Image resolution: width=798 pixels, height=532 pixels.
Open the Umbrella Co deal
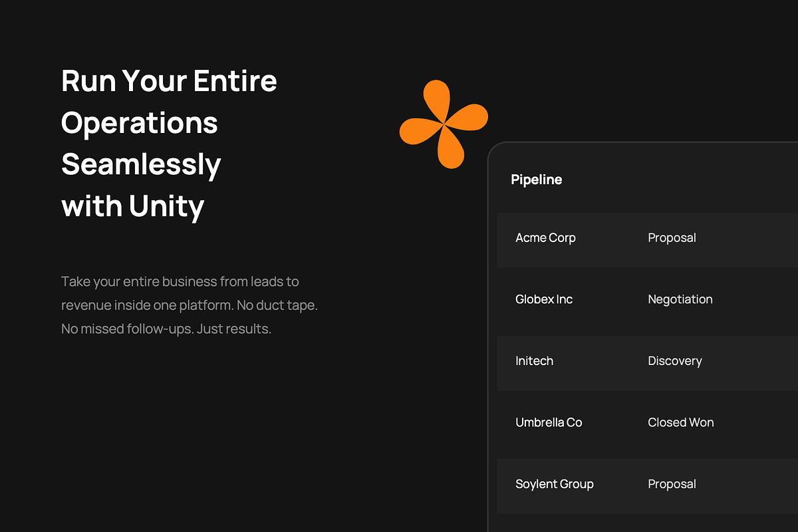(x=549, y=422)
